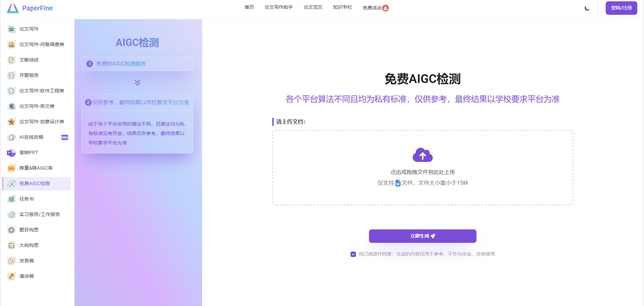The width and height of the screenshot is (644, 306).
Task: Open 知识专栏 in top navigation
Action: [x=342, y=7]
